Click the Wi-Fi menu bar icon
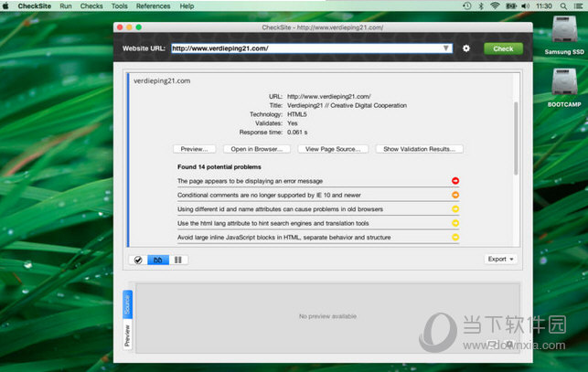Screen dimensions: 588x372 (x=495, y=5)
